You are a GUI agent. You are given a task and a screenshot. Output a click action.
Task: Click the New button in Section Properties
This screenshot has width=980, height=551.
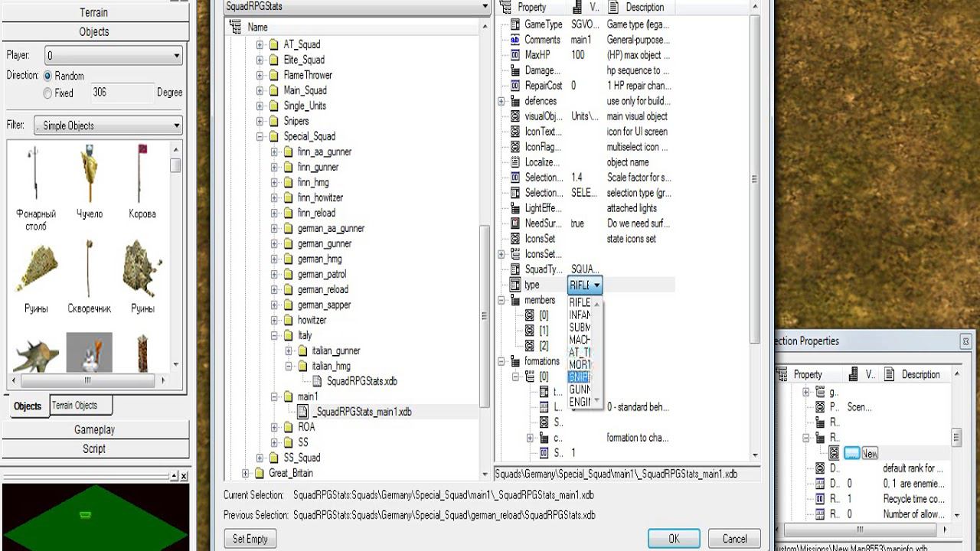point(870,453)
